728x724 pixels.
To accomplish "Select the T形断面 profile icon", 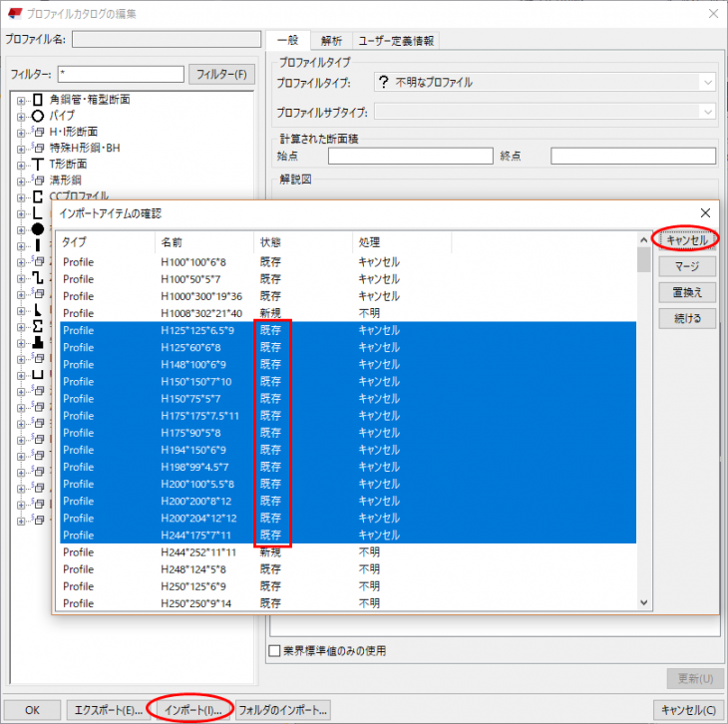I will click(38, 165).
